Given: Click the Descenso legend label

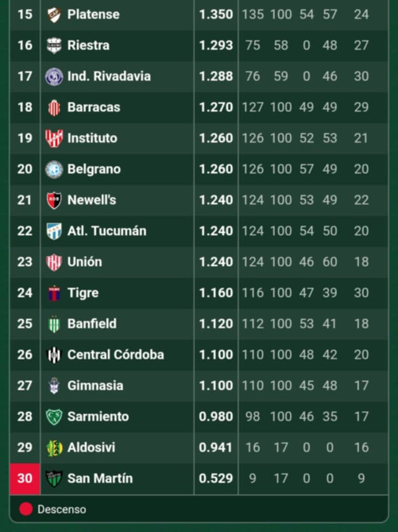Looking at the screenshot, I should click(x=61, y=509).
